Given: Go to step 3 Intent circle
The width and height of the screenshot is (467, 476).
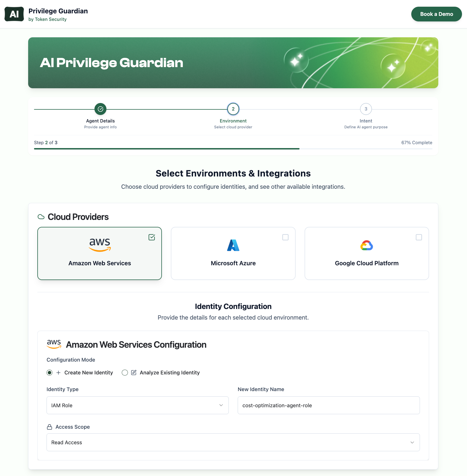Looking at the screenshot, I should pos(366,109).
